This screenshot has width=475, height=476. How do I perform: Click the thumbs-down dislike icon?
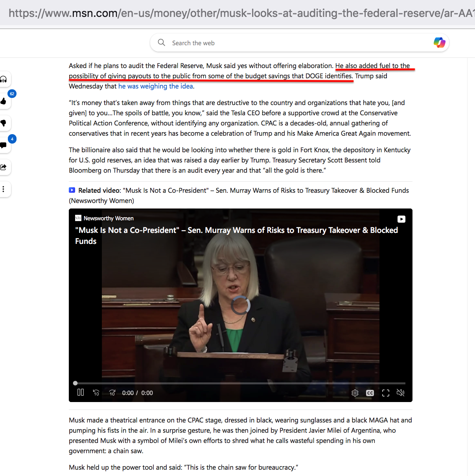(4, 123)
